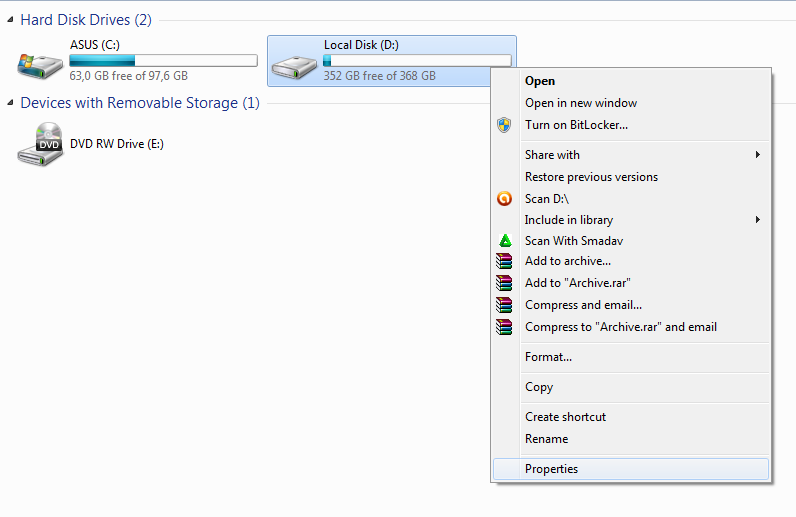Expand the Share with submenu arrow
The width and height of the screenshot is (796, 517).
click(x=757, y=154)
